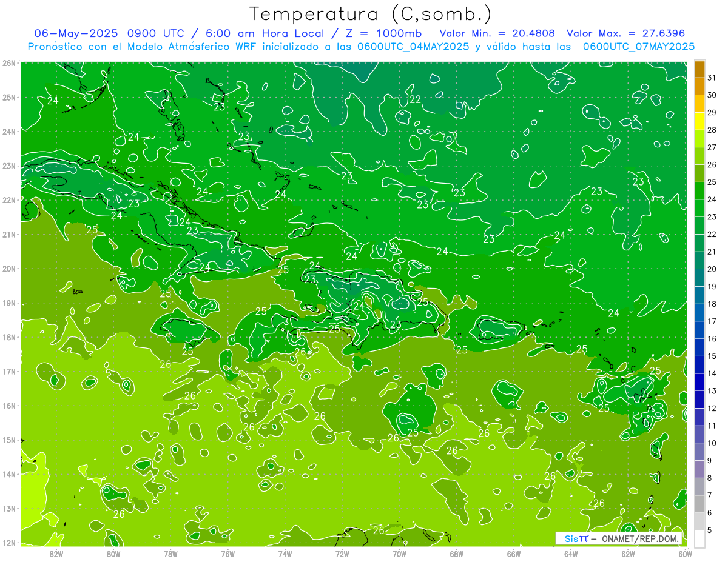Click the 74W longitude axis label
This screenshot has width=728, height=562.
[x=285, y=554]
